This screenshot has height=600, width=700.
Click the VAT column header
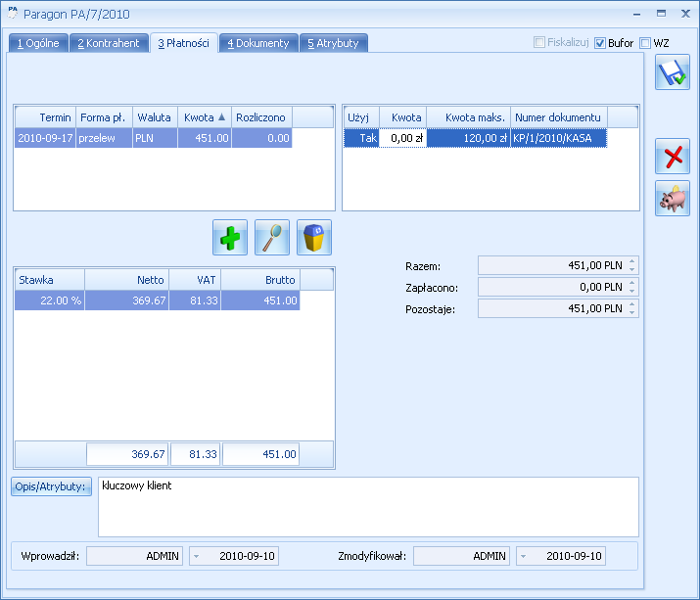click(x=195, y=280)
